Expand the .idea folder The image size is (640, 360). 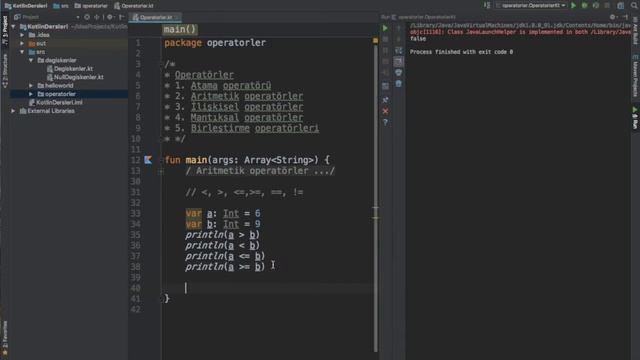[x=22, y=35]
